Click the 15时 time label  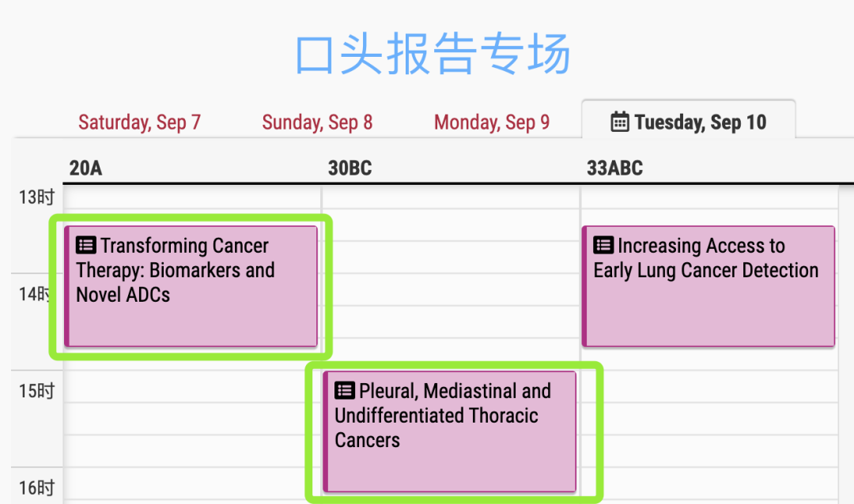click(x=36, y=391)
